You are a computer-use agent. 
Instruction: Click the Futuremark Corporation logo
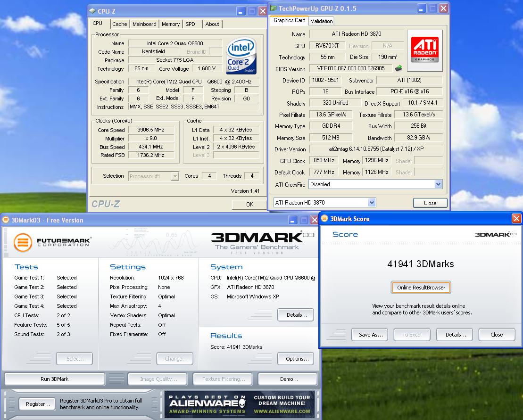[x=52, y=242]
